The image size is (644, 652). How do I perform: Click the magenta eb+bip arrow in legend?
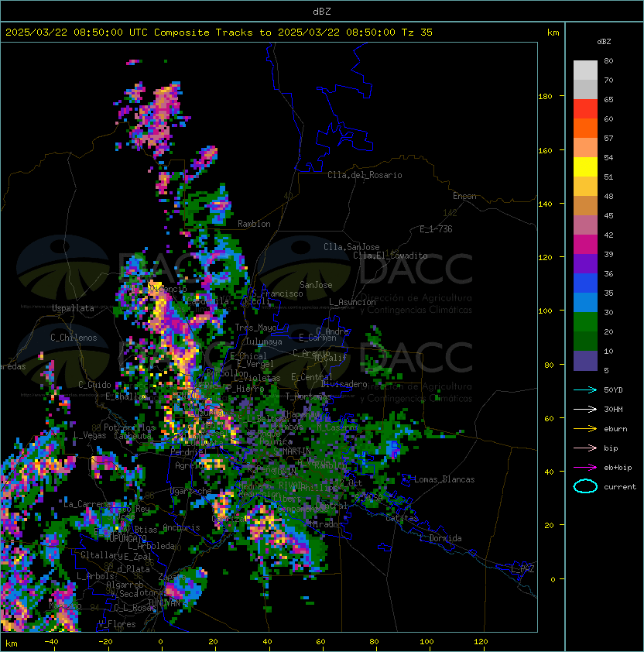point(585,468)
